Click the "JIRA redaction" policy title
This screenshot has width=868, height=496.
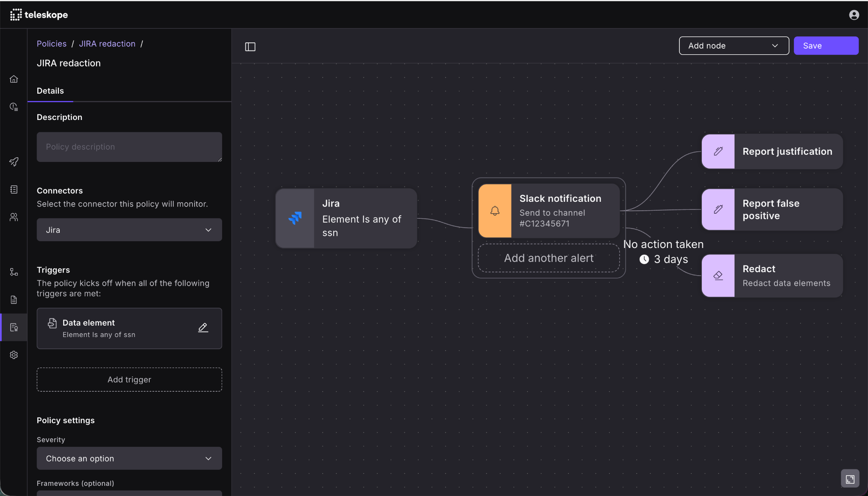(x=69, y=63)
